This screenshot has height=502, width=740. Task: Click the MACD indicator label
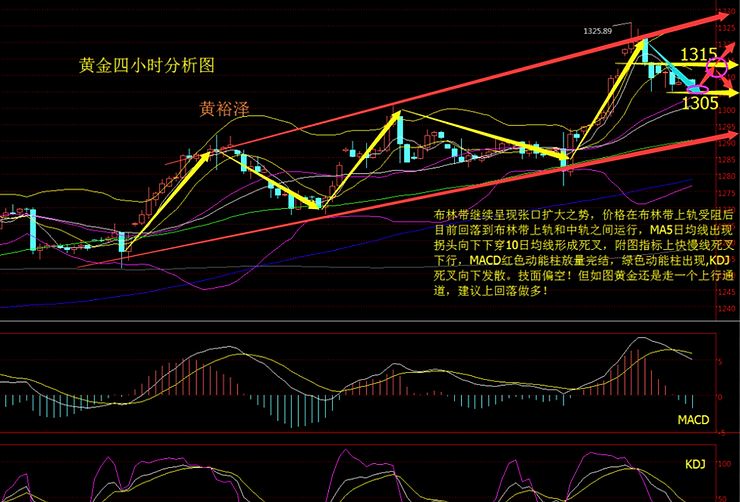tap(692, 420)
